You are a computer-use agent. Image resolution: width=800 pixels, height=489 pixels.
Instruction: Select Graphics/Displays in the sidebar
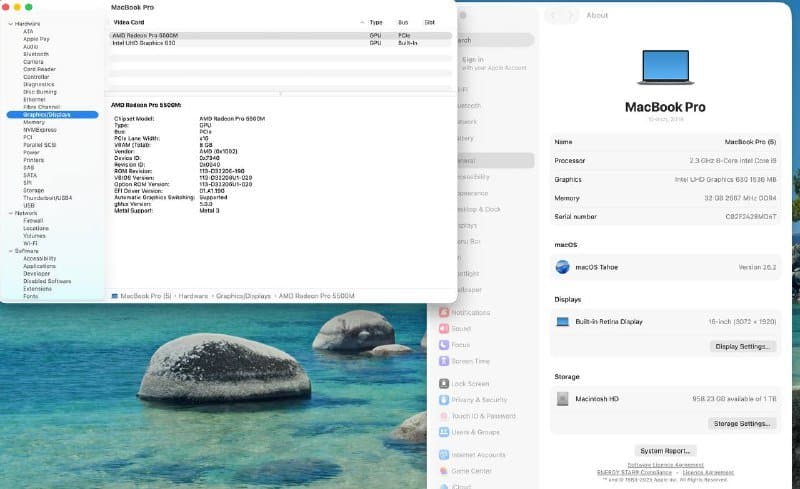pos(53,115)
